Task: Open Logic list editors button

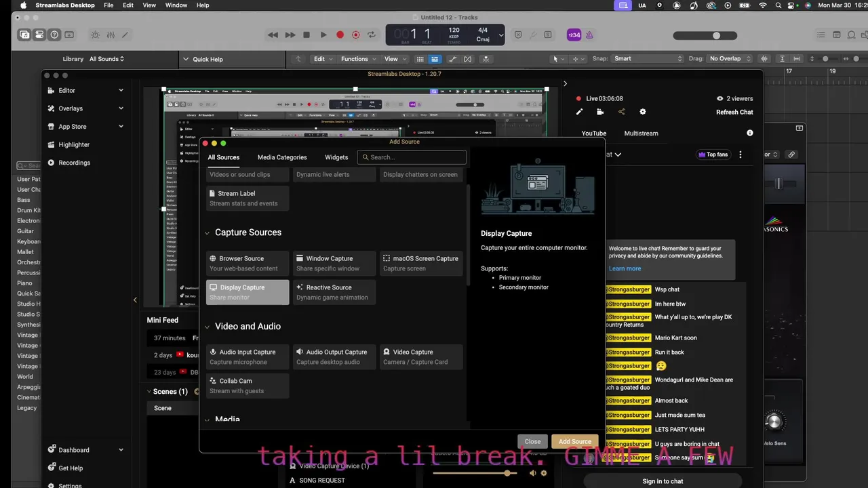Action: 821,35
